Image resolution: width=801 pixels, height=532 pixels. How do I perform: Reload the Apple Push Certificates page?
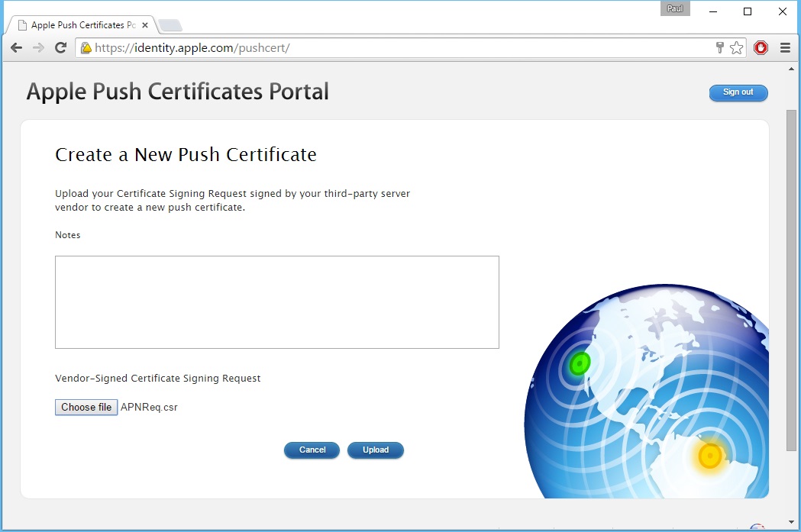[x=61, y=48]
